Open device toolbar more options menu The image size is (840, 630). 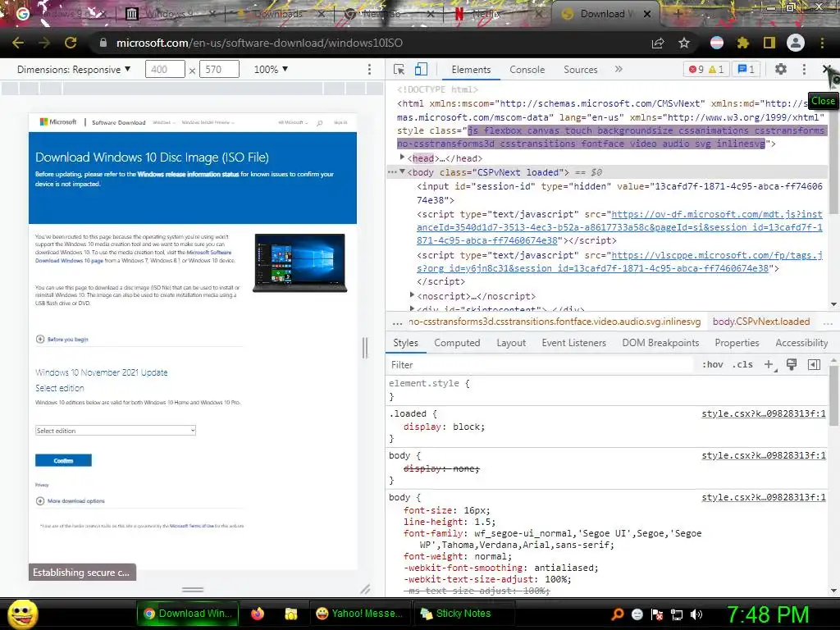[369, 69]
